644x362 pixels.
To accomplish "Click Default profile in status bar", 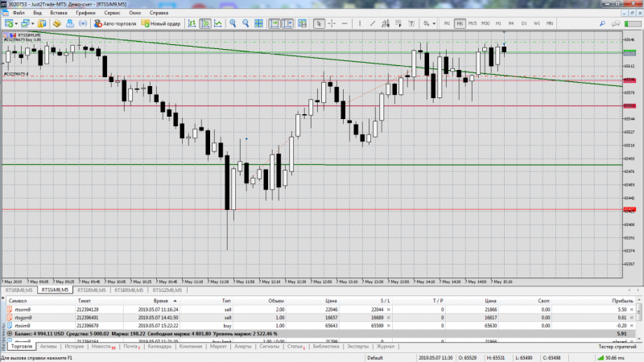I will click(375, 358).
